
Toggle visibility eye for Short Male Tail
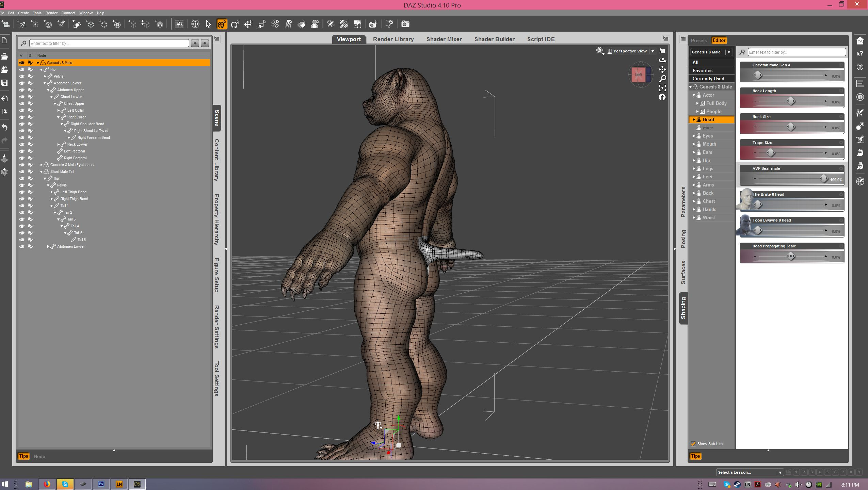(22, 171)
